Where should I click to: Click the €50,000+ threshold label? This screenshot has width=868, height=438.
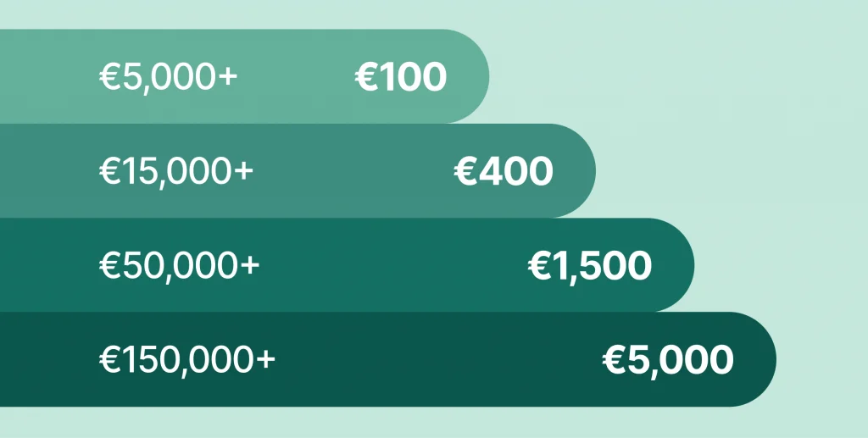179,266
